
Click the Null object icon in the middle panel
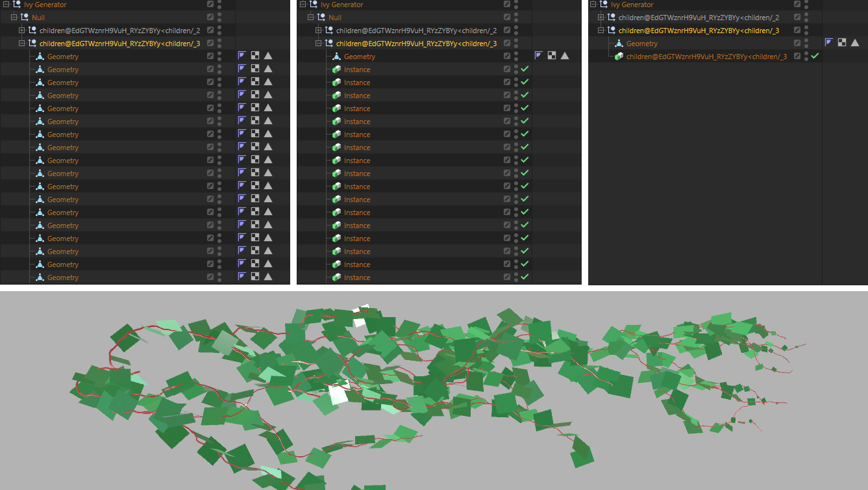[x=321, y=18]
